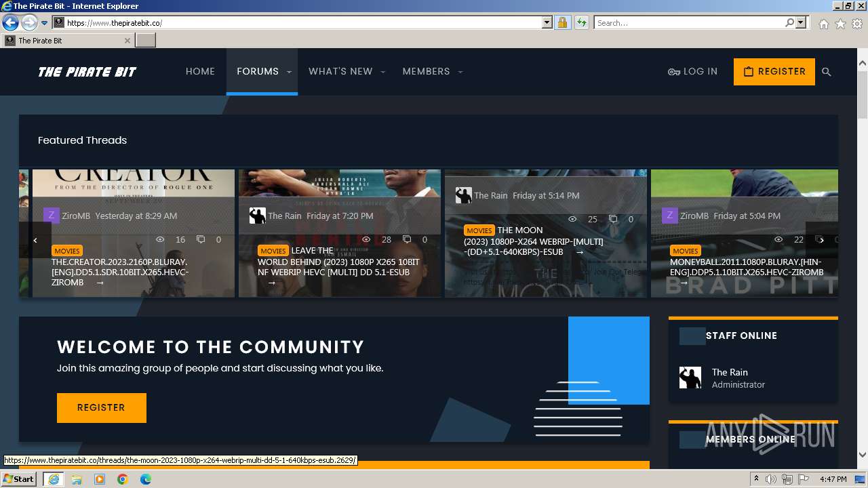Click The Pirate Bit site logo

[x=87, y=72]
